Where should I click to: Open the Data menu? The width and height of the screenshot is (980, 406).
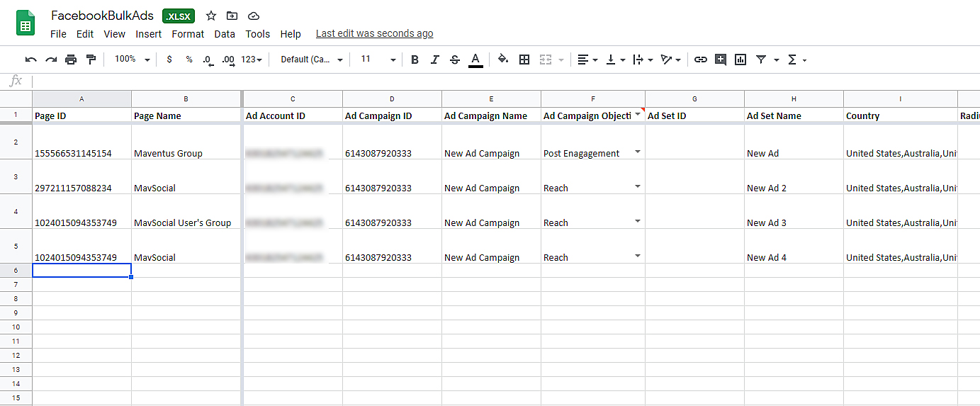coord(225,33)
